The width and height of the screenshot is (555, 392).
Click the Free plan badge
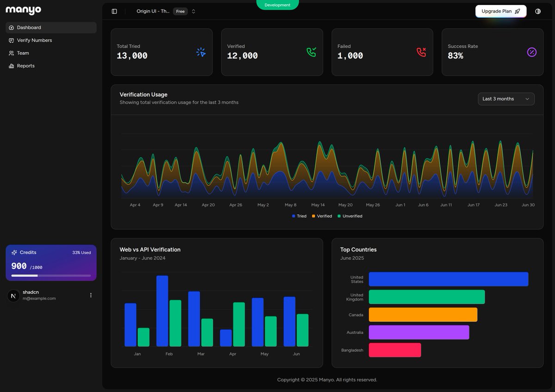click(180, 12)
